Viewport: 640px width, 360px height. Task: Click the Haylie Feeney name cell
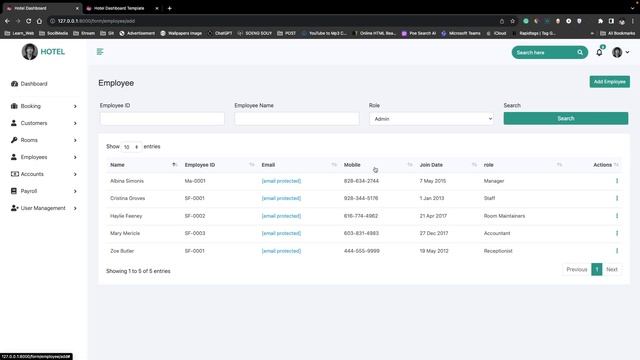click(126, 216)
